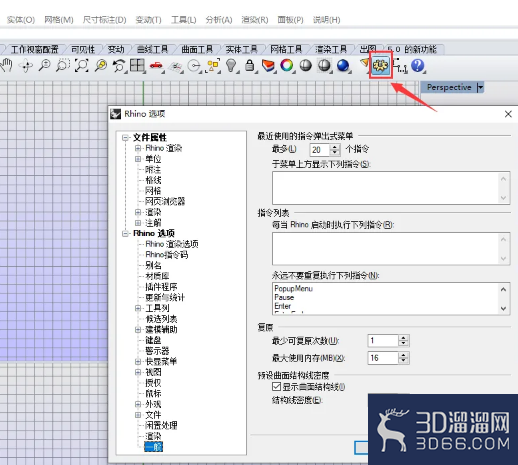The width and height of the screenshot is (518, 465).
Task: Click the four viewports layout icon
Action: click(x=137, y=65)
